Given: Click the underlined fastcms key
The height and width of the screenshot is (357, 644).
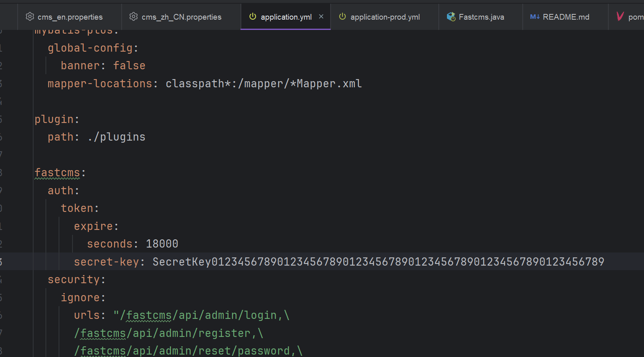Looking at the screenshot, I should point(57,173).
